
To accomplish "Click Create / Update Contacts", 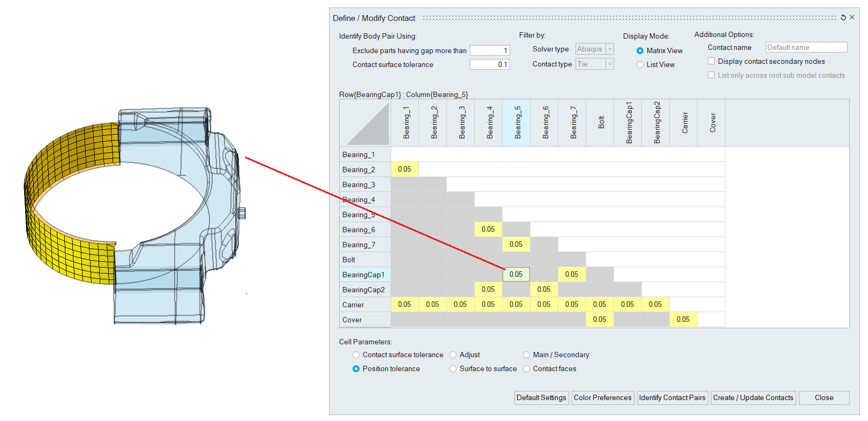I will 753,398.
